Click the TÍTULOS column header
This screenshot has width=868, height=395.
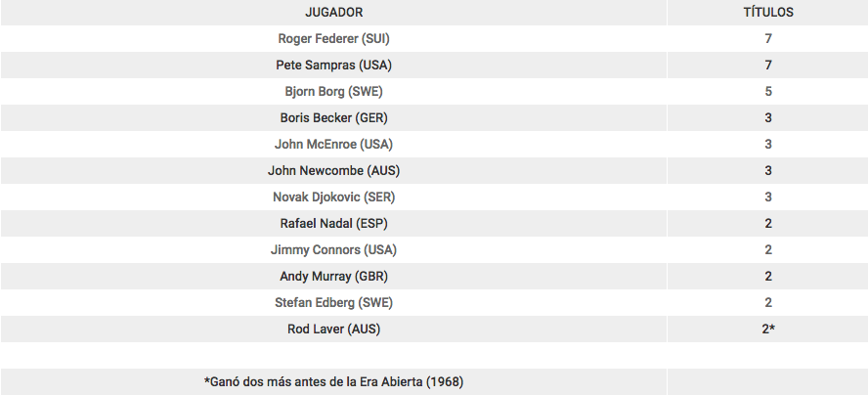pos(767,12)
